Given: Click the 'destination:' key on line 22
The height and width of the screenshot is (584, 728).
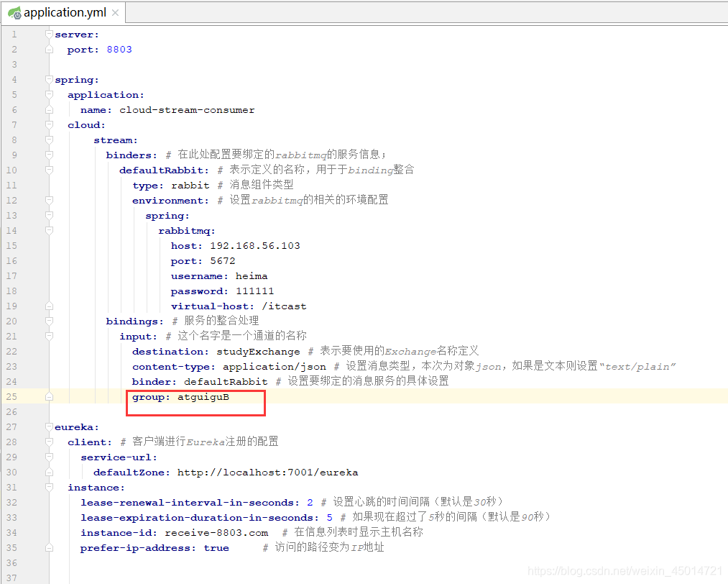Looking at the screenshot, I should coord(170,351).
